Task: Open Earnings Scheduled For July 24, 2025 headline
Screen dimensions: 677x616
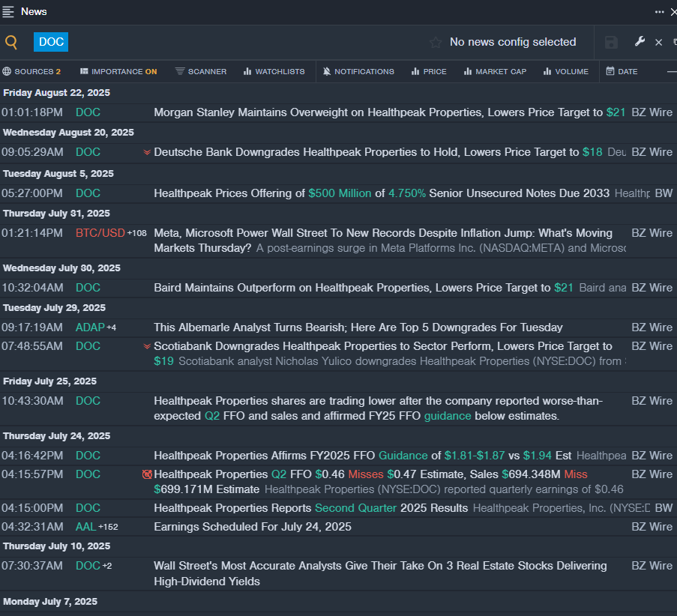Action: click(x=253, y=527)
